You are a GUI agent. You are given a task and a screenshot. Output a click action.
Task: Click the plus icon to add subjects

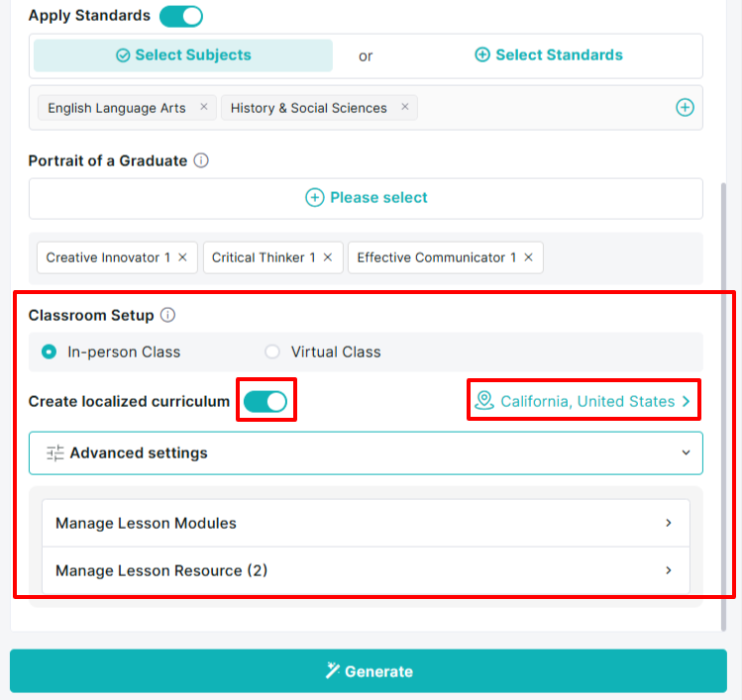(685, 107)
